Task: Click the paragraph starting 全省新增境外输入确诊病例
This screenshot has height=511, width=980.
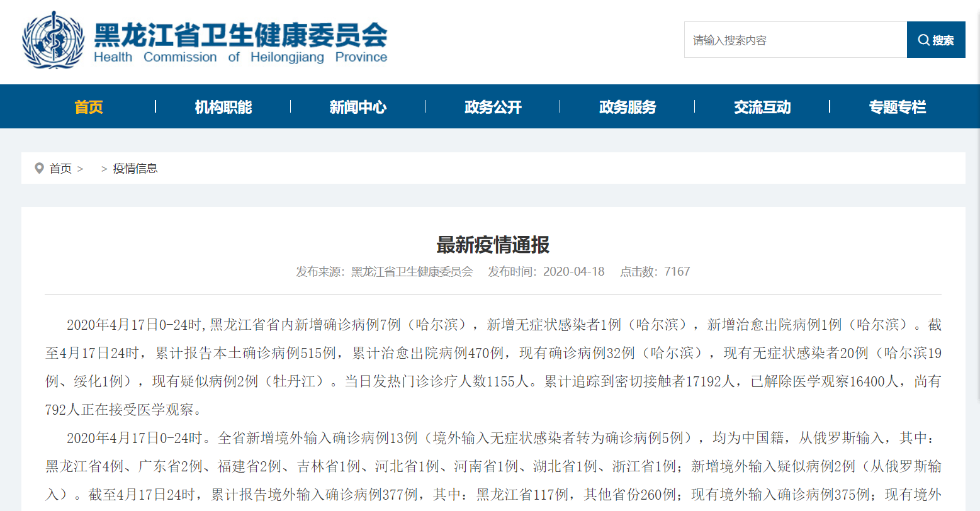Action: point(493,466)
